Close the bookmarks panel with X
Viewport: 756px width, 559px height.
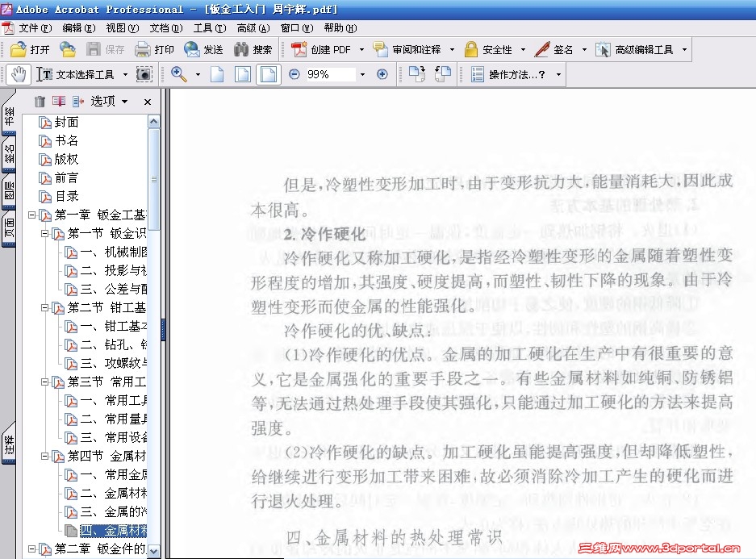[x=148, y=102]
